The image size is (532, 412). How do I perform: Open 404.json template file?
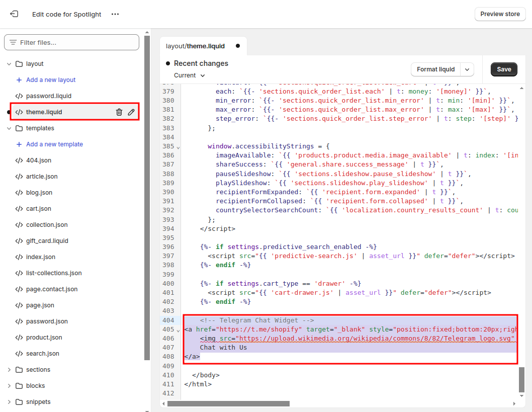[39, 160]
